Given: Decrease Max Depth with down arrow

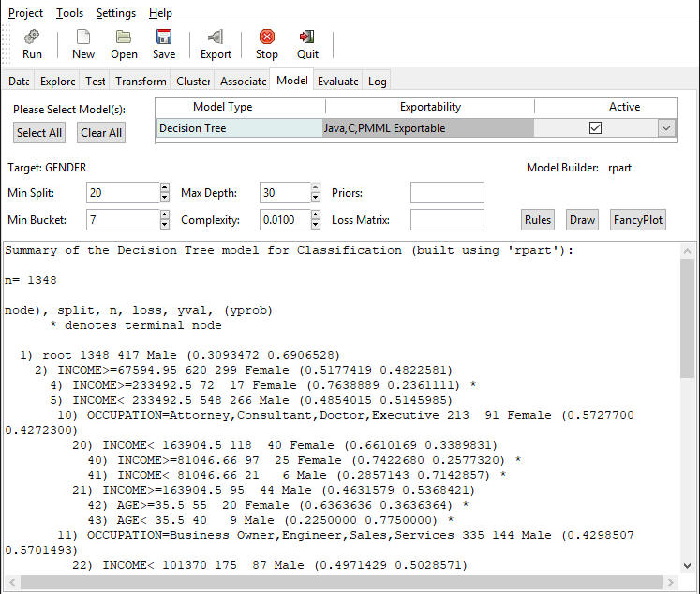Looking at the screenshot, I should 316,198.
